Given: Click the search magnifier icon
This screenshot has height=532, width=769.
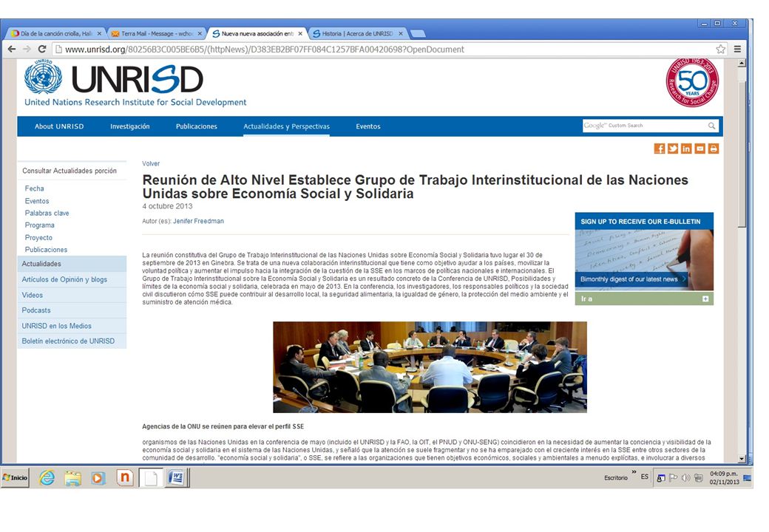Looking at the screenshot, I should coord(711,126).
